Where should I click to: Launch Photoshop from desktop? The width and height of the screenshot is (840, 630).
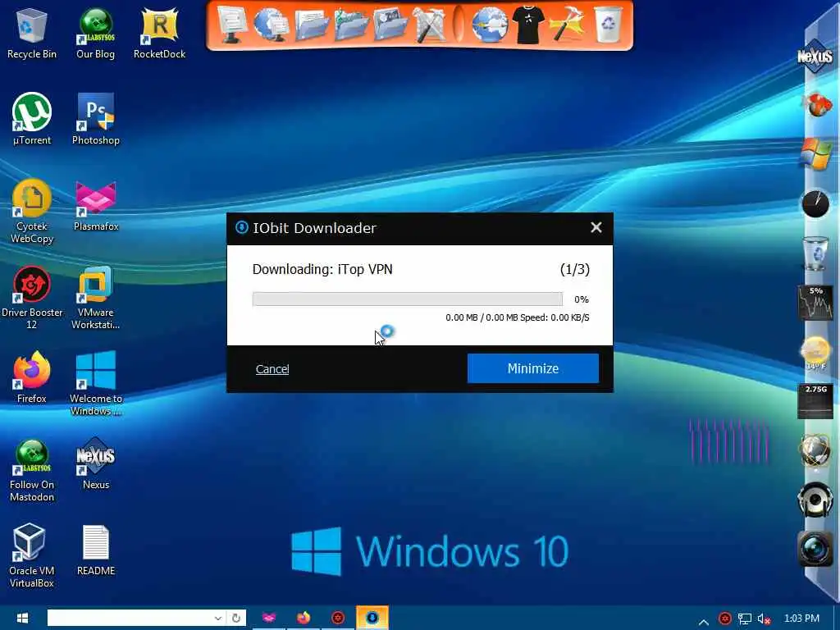point(95,119)
